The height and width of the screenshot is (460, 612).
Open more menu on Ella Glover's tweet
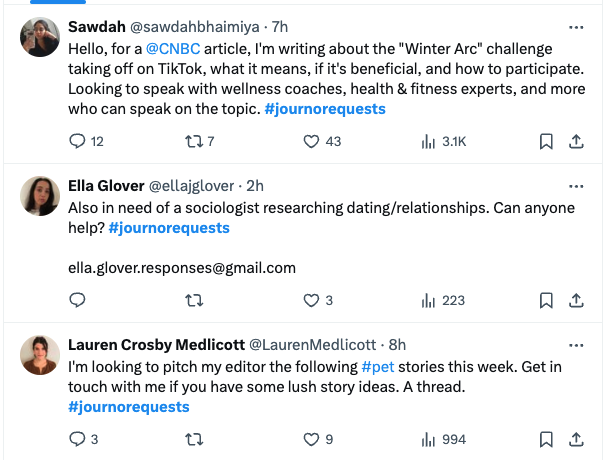click(x=576, y=186)
